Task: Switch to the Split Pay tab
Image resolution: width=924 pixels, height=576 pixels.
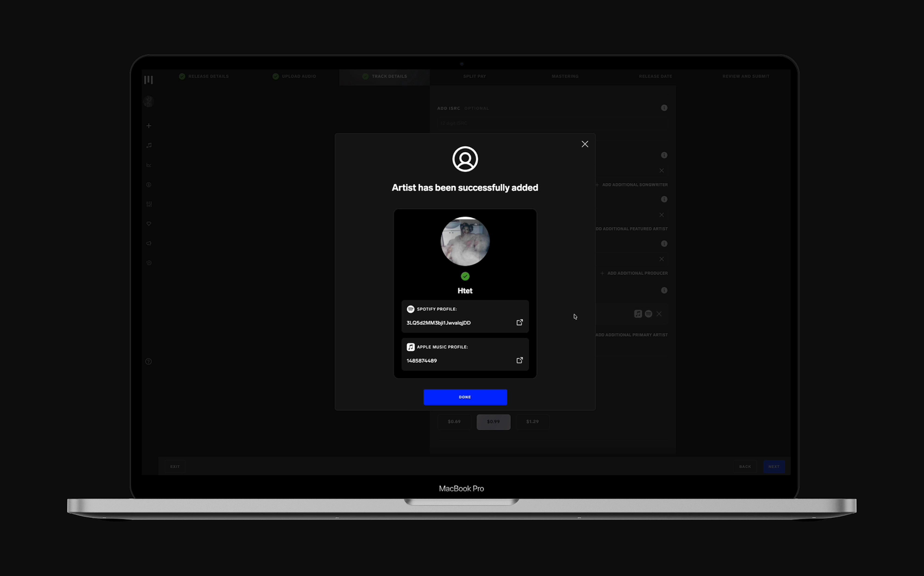Action: pos(474,76)
